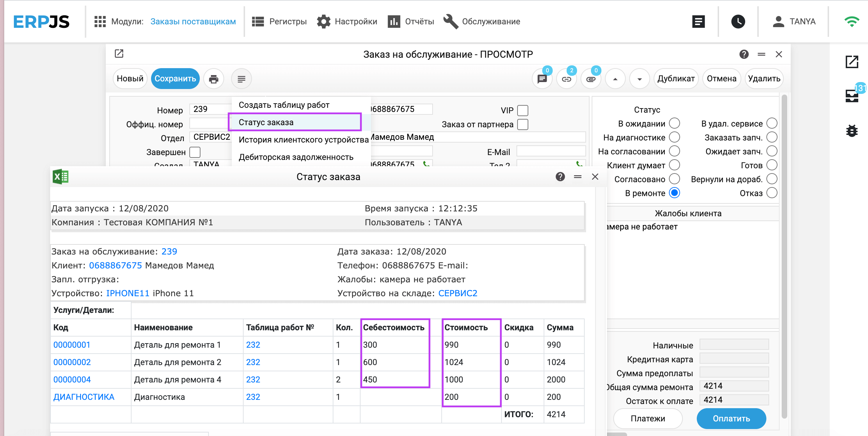This screenshot has width=868, height=436.
Task: Expand the modules grid menu
Action: click(x=100, y=22)
